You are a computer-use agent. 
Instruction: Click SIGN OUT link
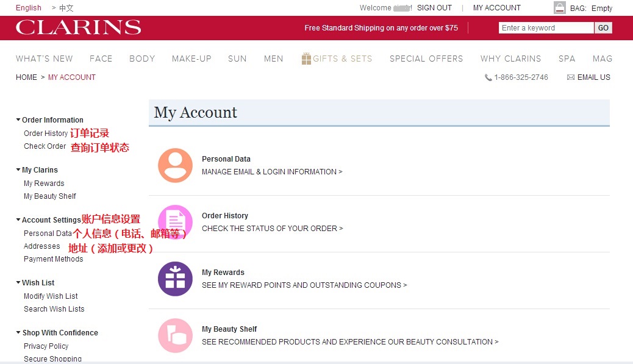point(434,8)
